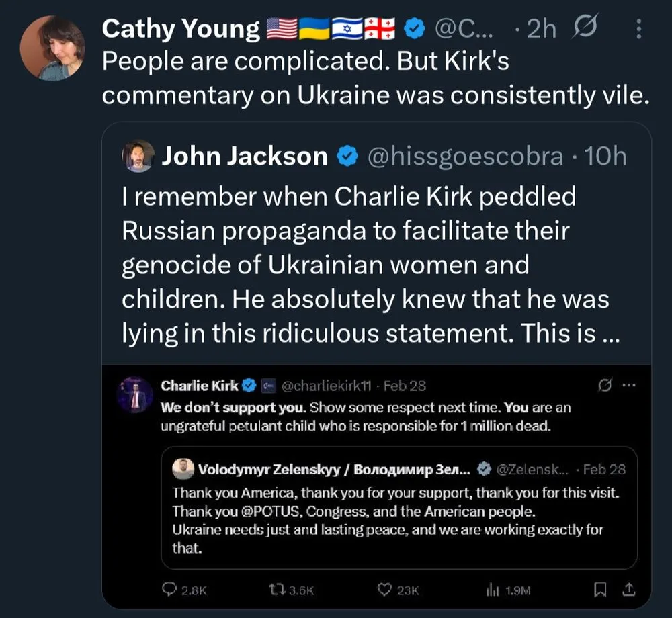Open Cathy Young's profile picture
The image size is (672, 618).
[x=51, y=48]
